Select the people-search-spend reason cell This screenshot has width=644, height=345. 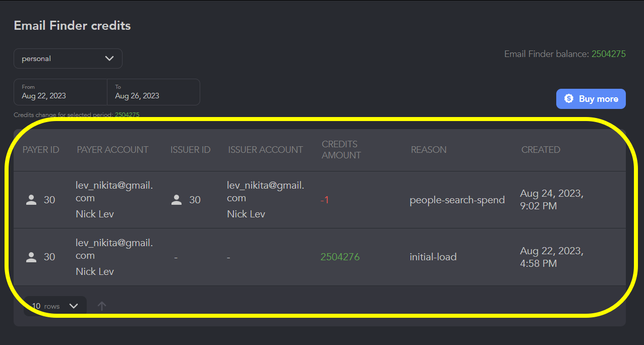457,200
